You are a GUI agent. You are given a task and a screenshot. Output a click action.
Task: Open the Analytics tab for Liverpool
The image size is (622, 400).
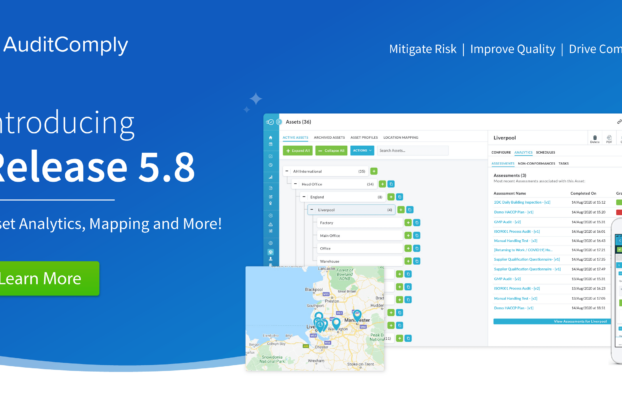[523, 152]
